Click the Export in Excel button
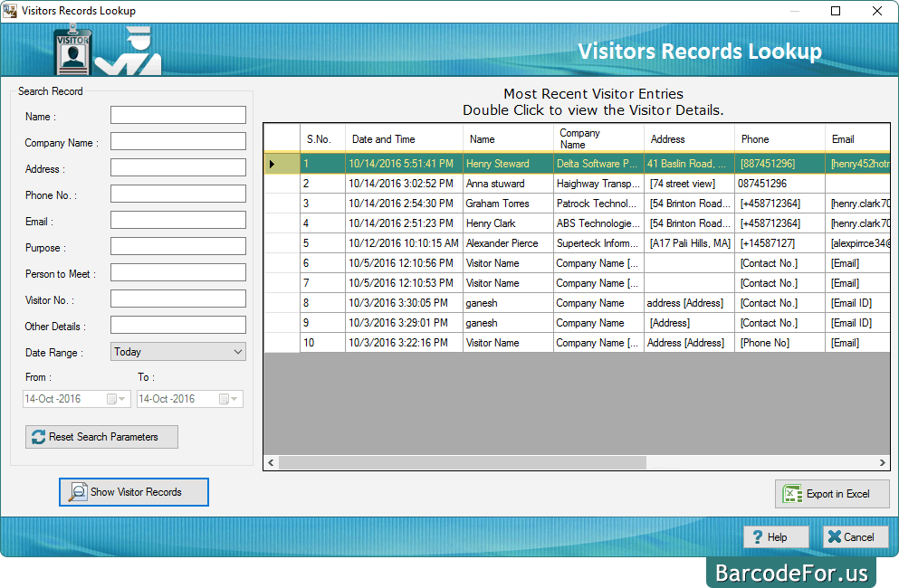 click(x=831, y=494)
